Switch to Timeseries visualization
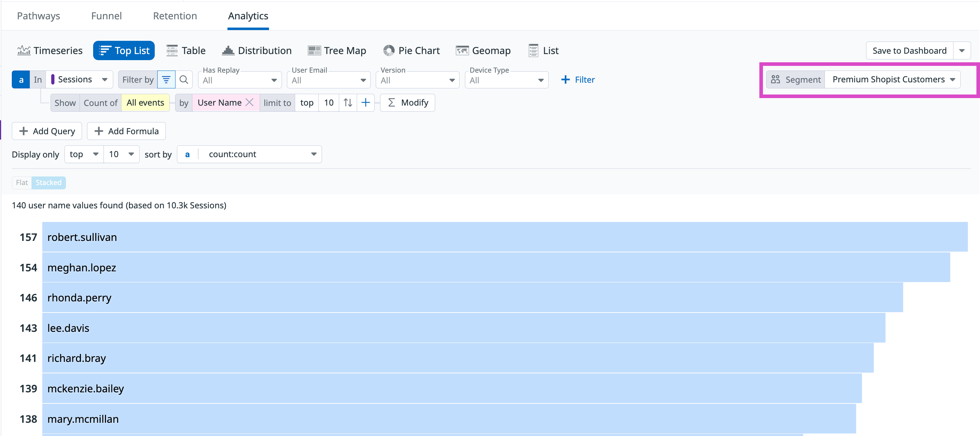 [x=50, y=50]
